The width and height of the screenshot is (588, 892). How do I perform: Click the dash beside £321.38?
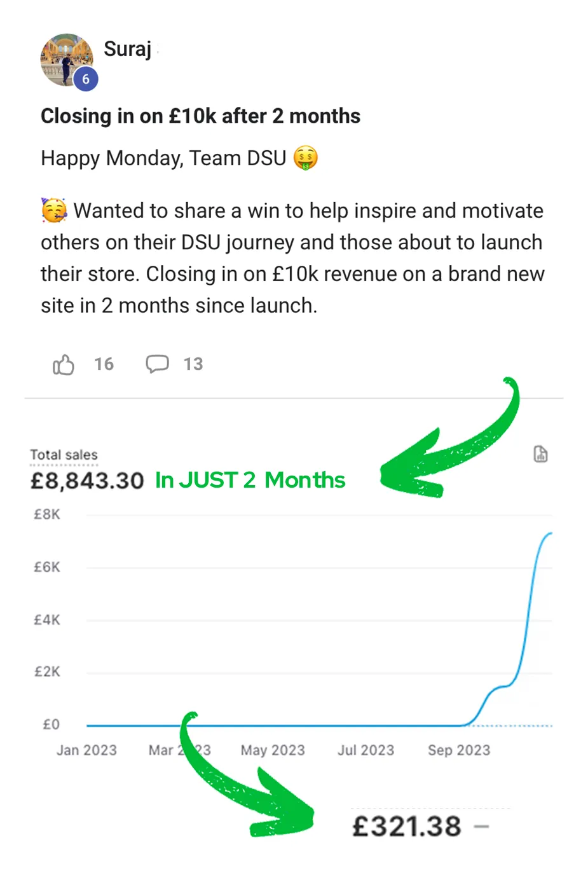[482, 827]
